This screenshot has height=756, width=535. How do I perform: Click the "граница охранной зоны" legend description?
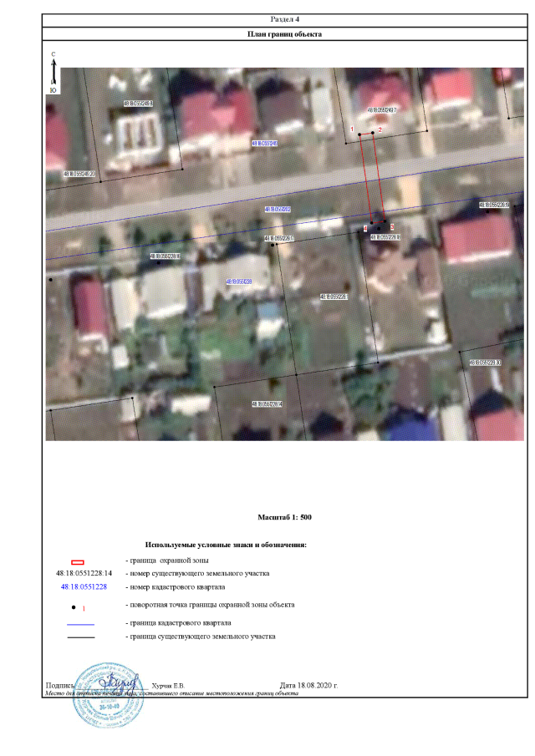click(166, 560)
